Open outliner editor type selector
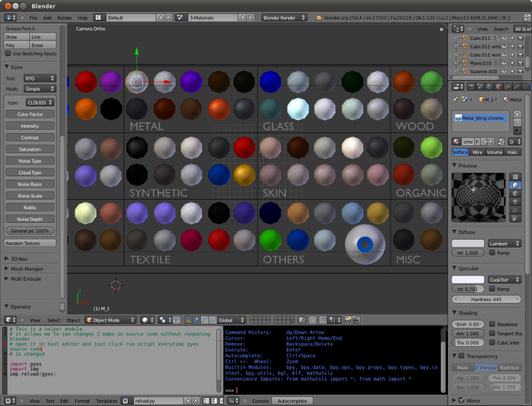Viewport: 532px width, 406px height. pyautogui.click(x=458, y=29)
